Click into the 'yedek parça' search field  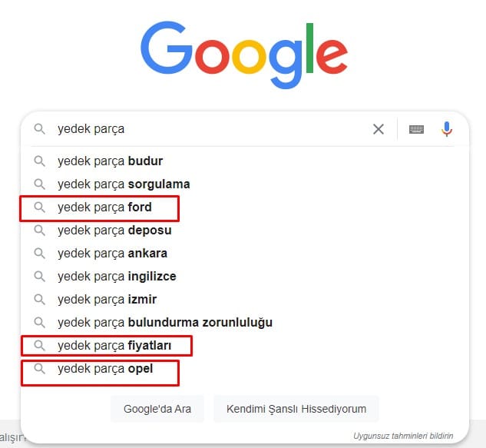[x=211, y=129]
